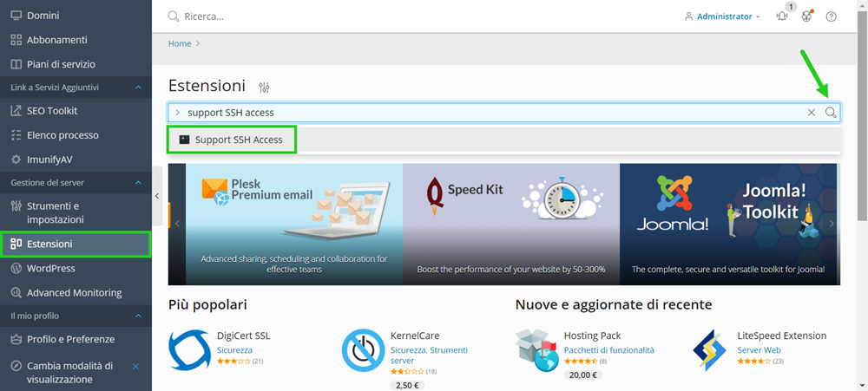Image resolution: width=868 pixels, height=391 pixels.
Task: Click the Hosting Pack 20,00 € price badge
Action: click(x=583, y=375)
